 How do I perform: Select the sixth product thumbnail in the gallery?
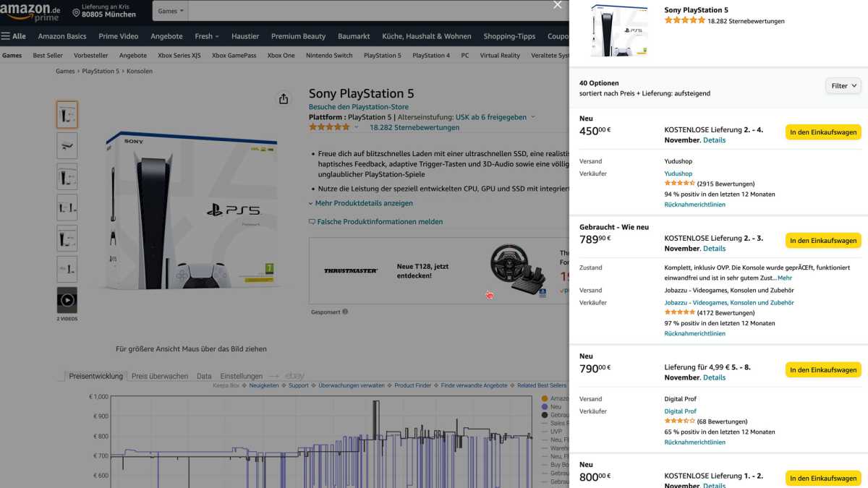point(67,269)
